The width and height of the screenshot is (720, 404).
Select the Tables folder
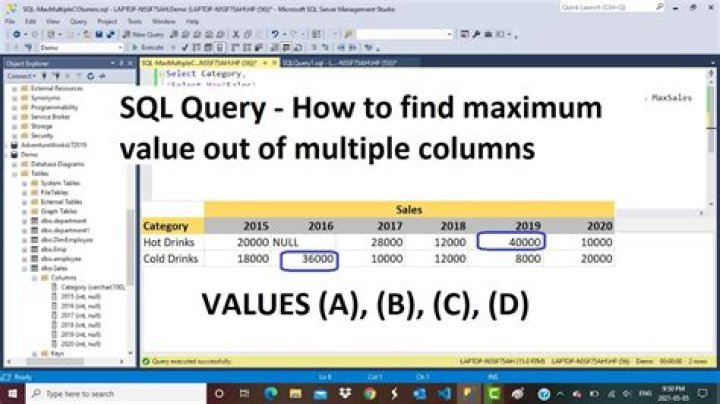39,174
